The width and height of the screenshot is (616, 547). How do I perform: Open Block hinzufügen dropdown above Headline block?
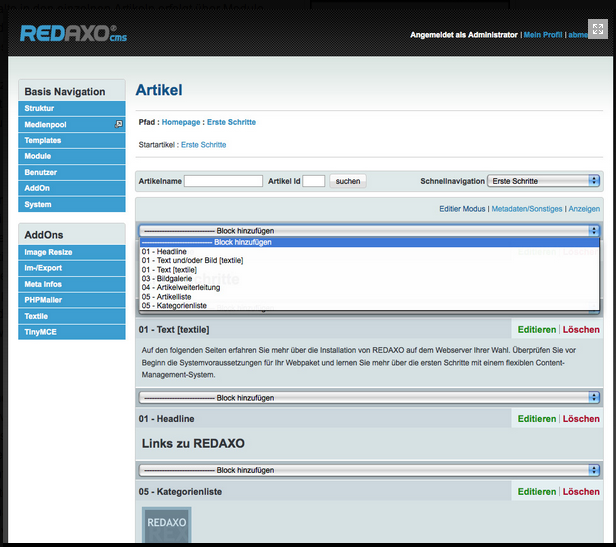click(369, 396)
